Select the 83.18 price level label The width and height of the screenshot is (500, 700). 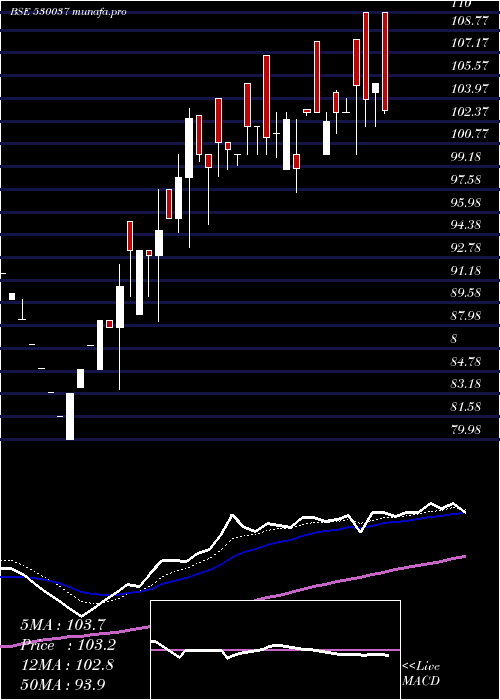pos(466,384)
